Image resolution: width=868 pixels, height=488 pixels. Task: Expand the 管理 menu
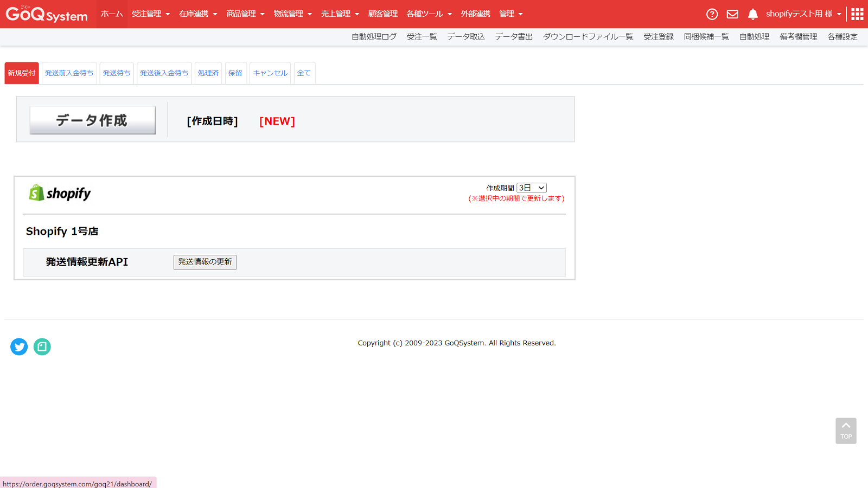pyautogui.click(x=511, y=14)
